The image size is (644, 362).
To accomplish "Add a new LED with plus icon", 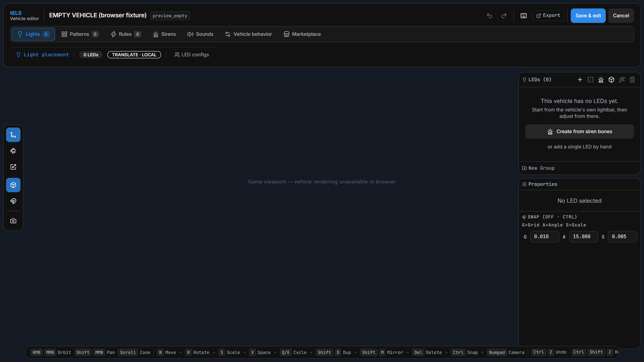I will pyautogui.click(x=580, y=80).
